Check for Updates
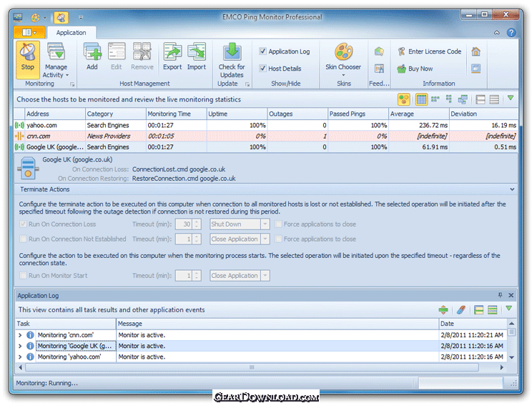 coord(232,60)
